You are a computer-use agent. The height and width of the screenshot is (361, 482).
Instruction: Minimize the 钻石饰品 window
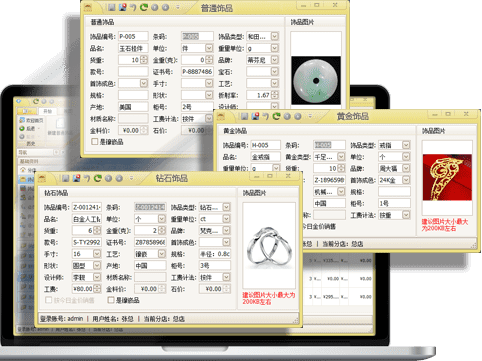click(x=257, y=176)
